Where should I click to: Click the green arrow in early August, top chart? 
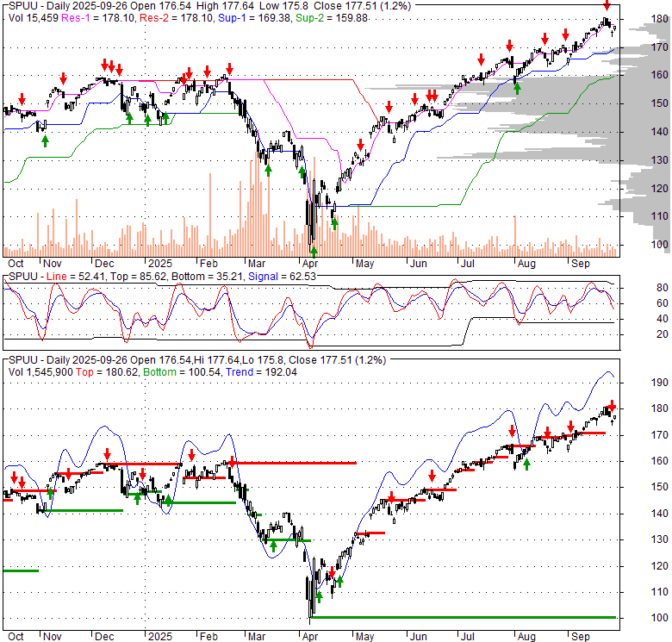pyautogui.click(x=517, y=89)
